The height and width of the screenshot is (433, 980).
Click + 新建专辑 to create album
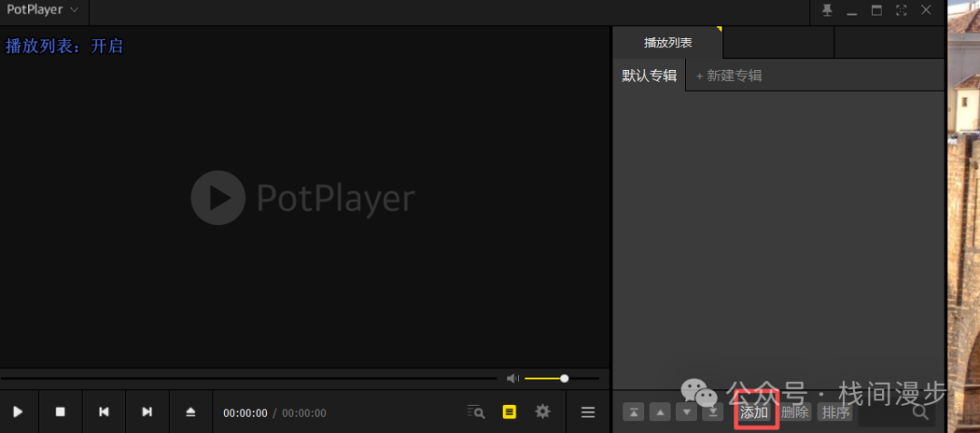[x=729, y=75]
